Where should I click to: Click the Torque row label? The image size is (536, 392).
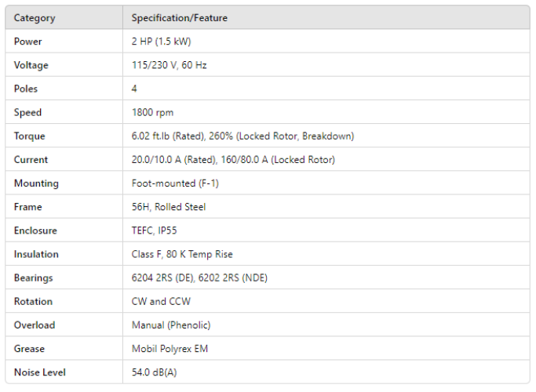click(x=30, y=136)
